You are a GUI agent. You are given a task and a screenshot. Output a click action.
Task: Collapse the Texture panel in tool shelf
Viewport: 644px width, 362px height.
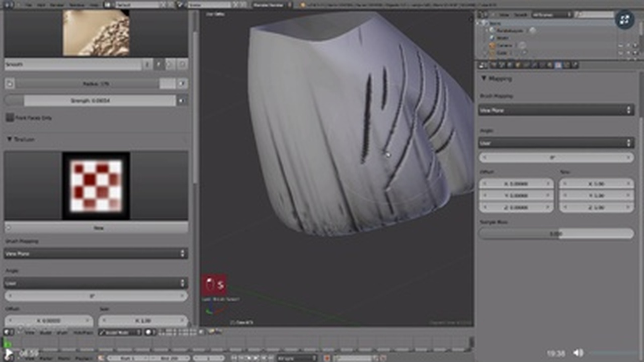tap(10, 139)
